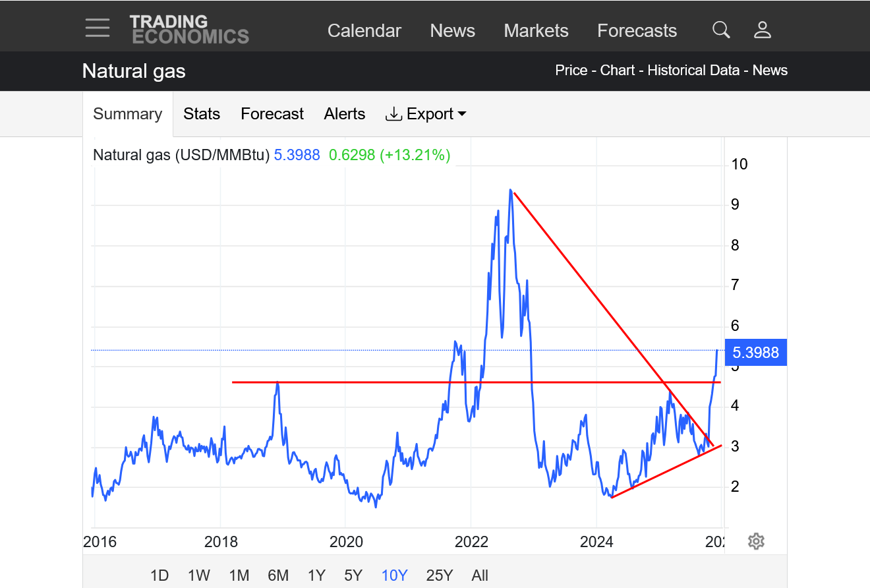This screenshot has height=588, width=870.
Task: Click the 2022 label on the x-axis
Action: point(471,542)
